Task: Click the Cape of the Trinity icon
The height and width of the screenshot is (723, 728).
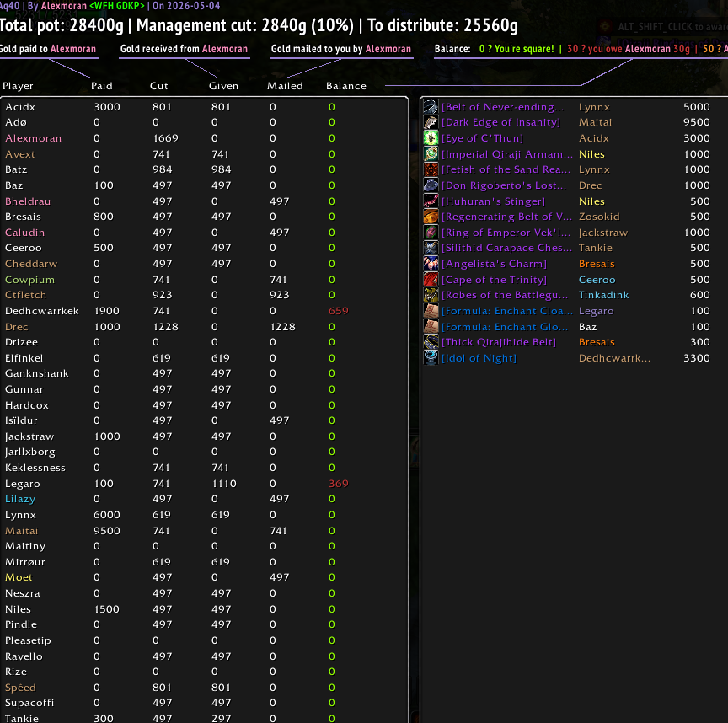Action: 431,280
